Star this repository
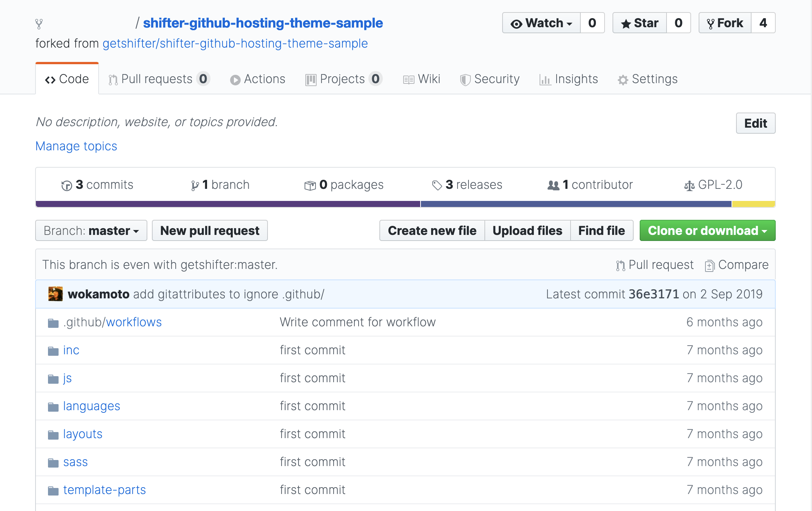Screen dimensions: 812x511 point(640,23)
